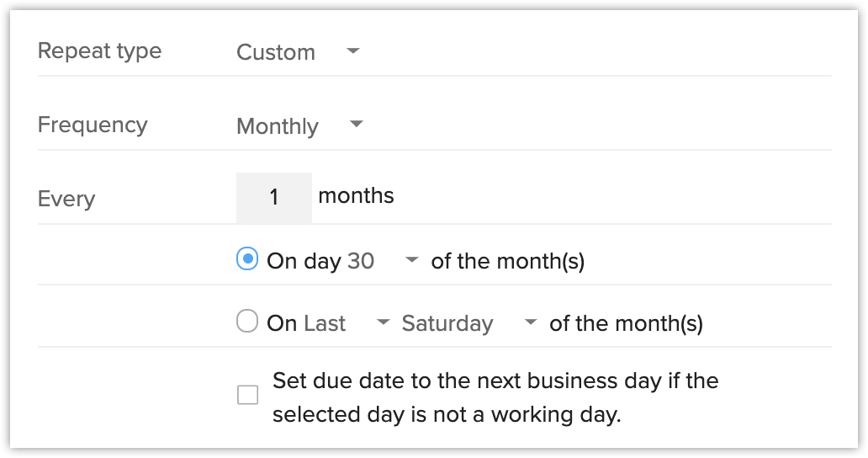Viewport: 868px width, 458px height.
Task: Open the day number dropdown arrow after 30
Action: (x=411, y=261)
